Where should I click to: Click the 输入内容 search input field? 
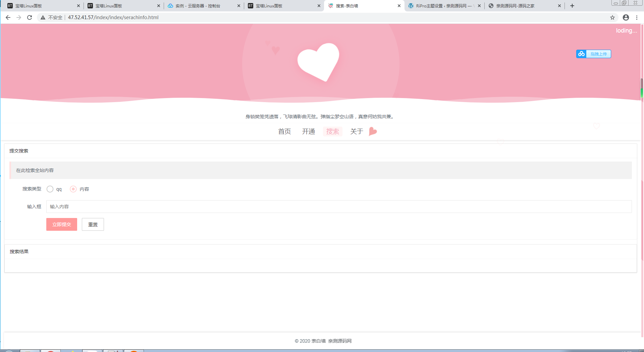click(339, 207)
